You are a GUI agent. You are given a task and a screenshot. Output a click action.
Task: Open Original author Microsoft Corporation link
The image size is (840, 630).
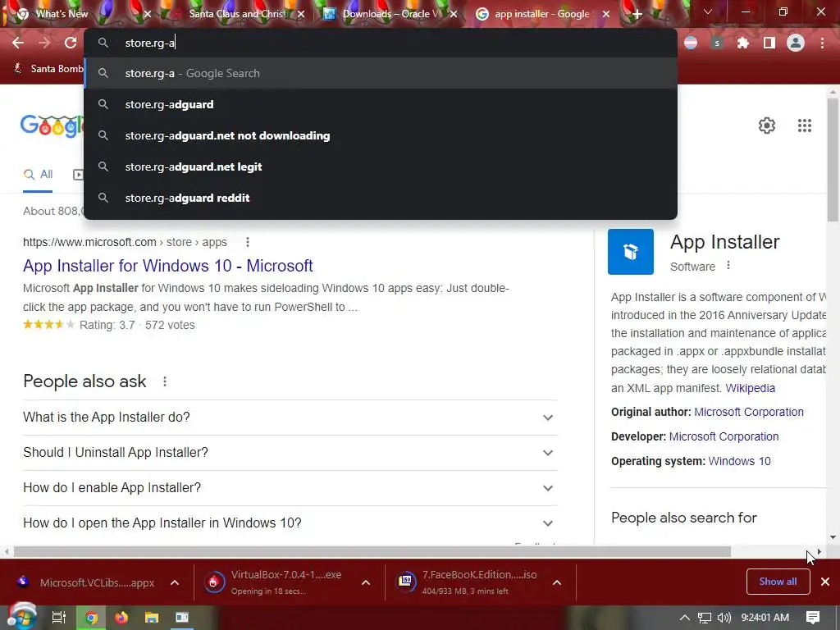pos(748,412)
